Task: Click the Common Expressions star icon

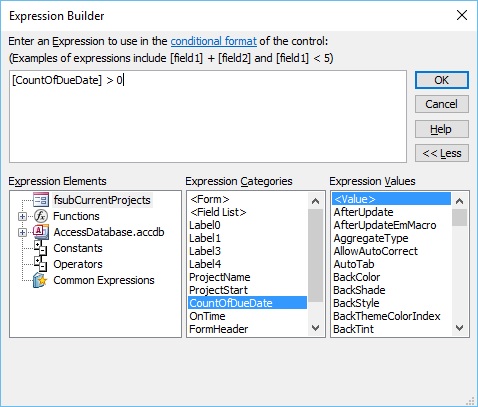Action: (x=41, y=280)
